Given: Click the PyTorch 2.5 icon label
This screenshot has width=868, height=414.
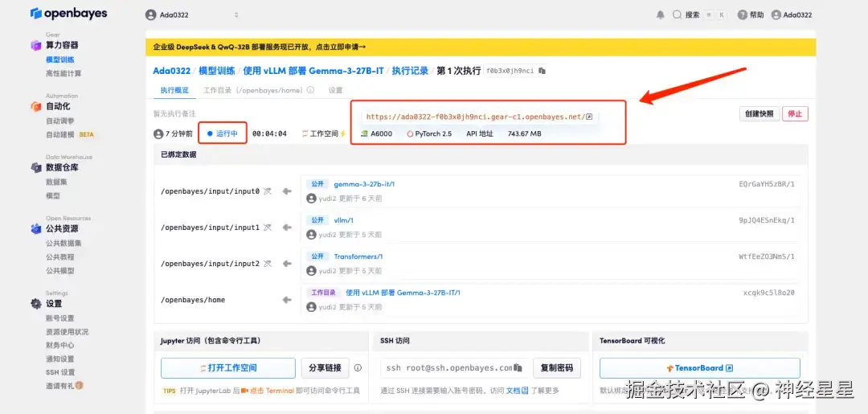Looking at the screenshot, I should tap(428, 133).
